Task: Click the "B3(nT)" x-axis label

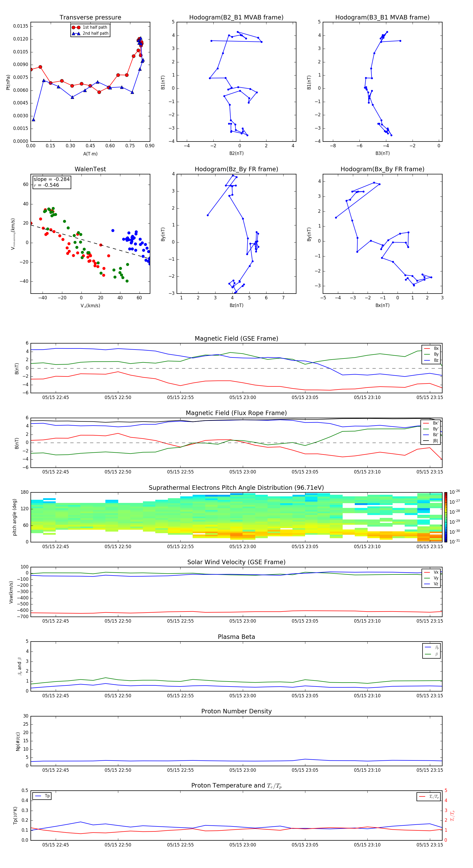Action: click(382, 153)
